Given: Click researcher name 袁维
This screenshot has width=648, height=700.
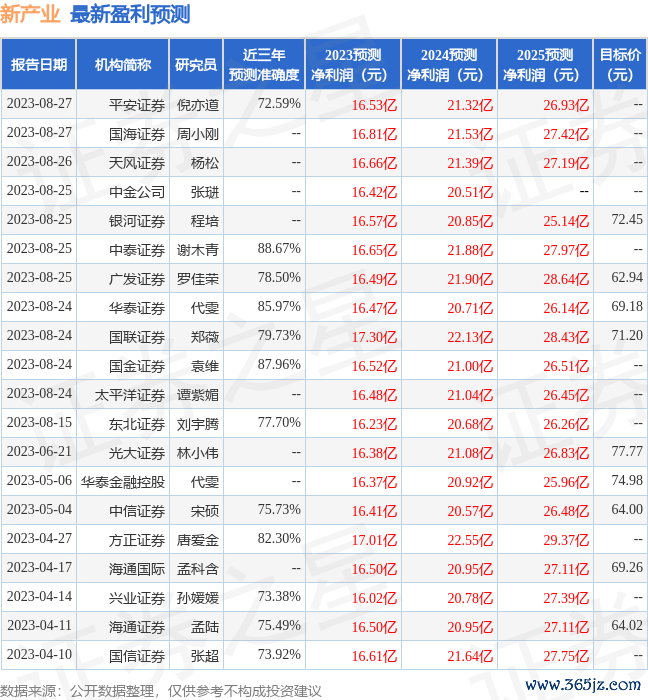Looking at the screenshot, I should 205,367.
